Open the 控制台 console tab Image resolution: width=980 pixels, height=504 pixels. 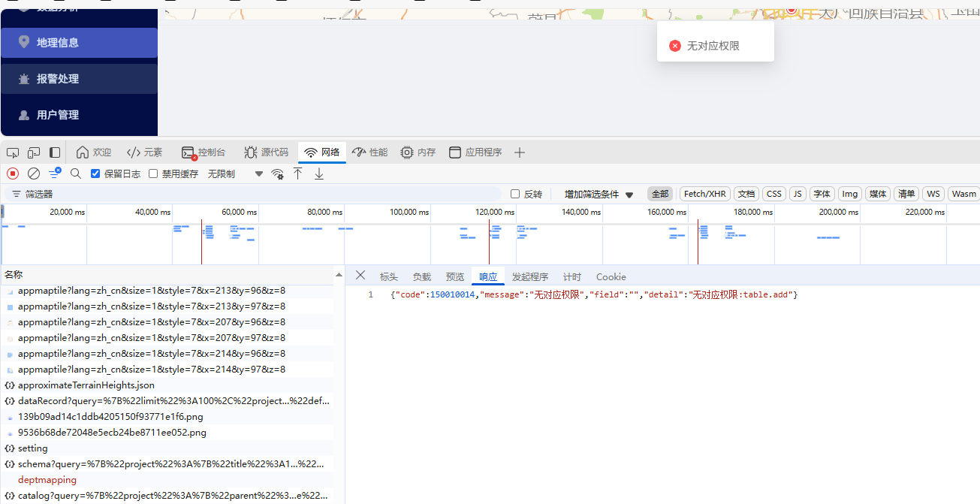coord(204,152)
